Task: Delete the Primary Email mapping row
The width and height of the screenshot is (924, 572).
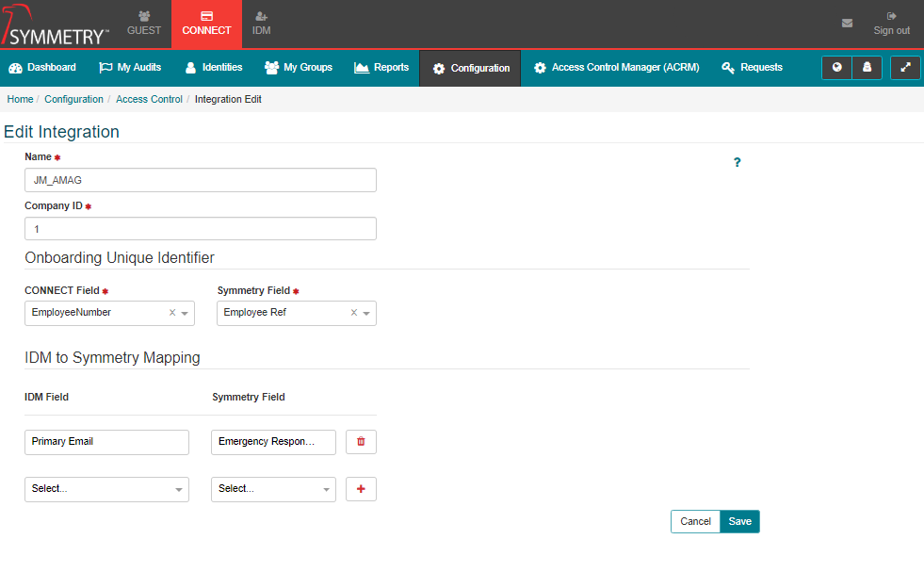Action: pos(361,442)
